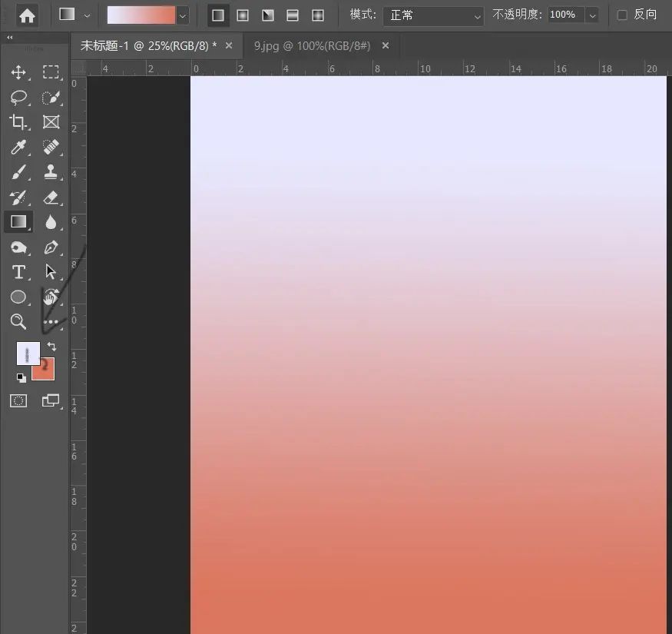672x634 pixels.
Task: Choose the linear gradient style button
Action: [218, 15]
